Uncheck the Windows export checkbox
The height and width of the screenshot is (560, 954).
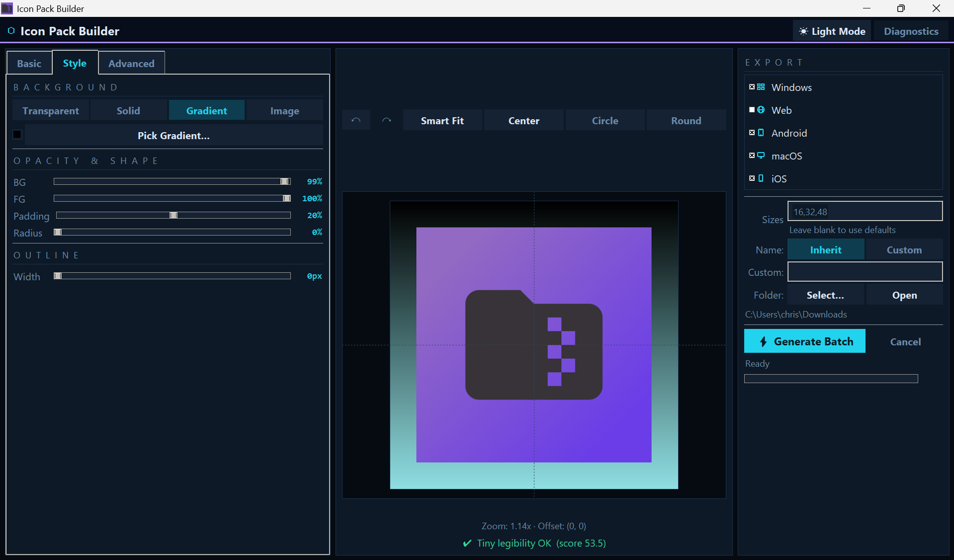click(752, 87)
